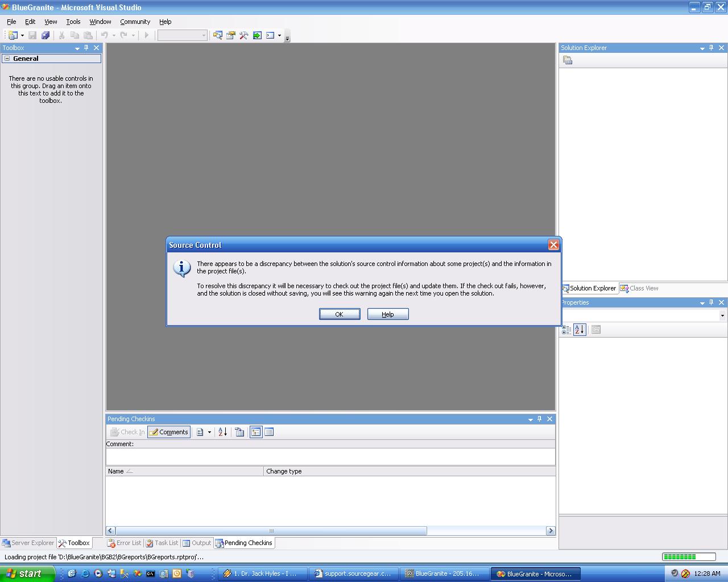
Task: Select Categorized view in Properties panel
Action: tap(566, 330)
